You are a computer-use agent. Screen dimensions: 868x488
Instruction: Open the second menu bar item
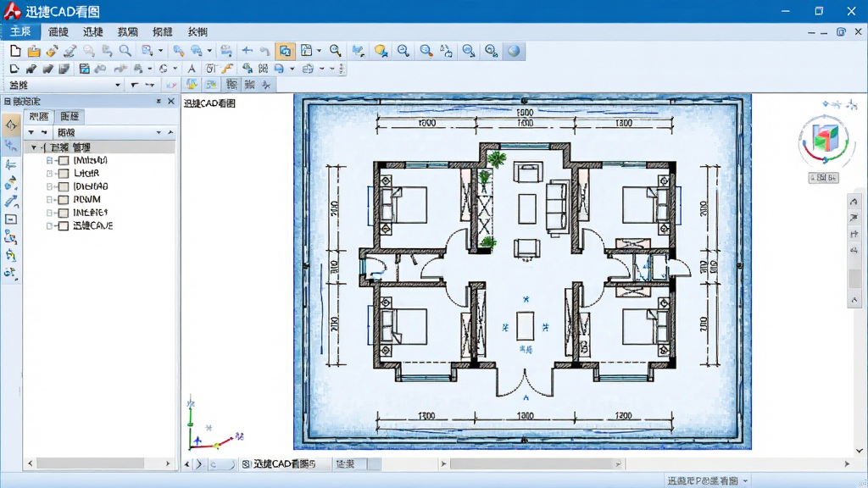point(58,32)
